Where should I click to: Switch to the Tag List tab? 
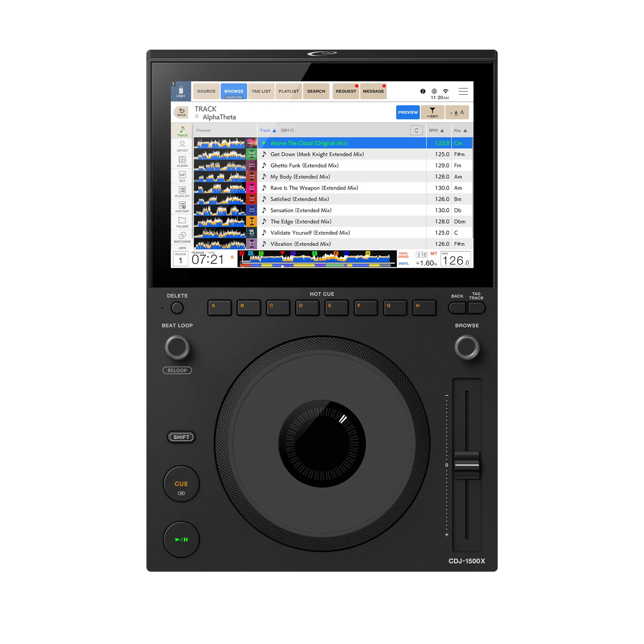point(261,91)
